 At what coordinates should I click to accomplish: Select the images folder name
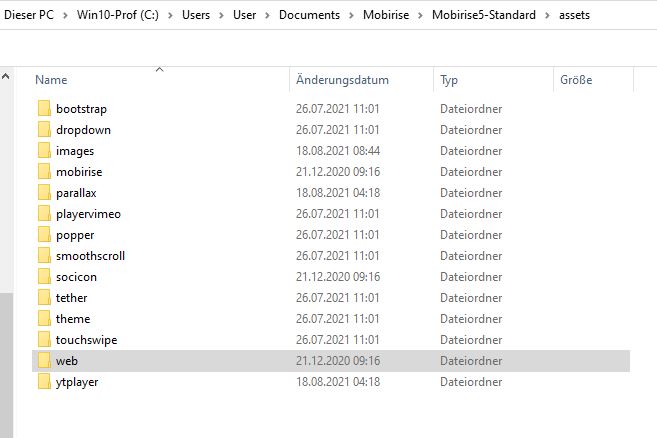pos(75,151)
